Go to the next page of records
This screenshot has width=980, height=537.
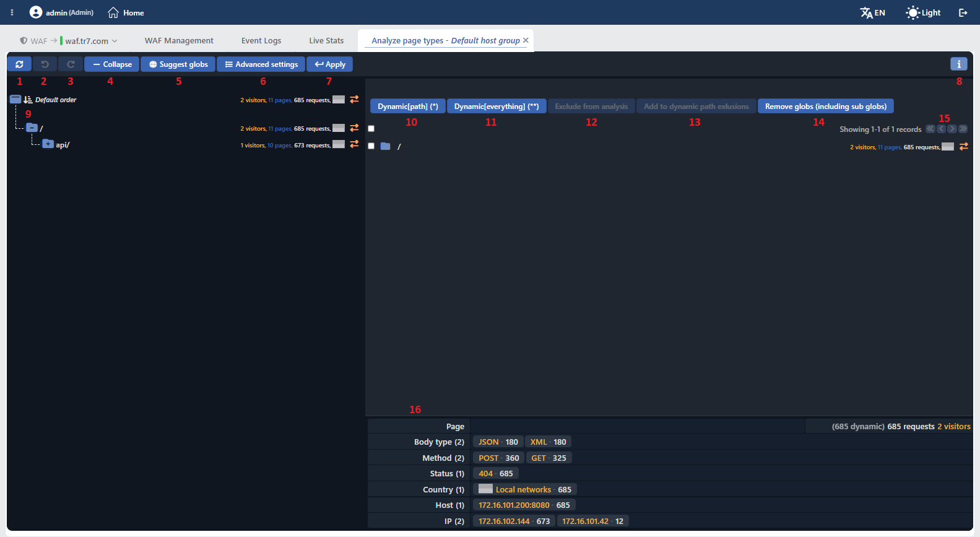tap(952, 129)
